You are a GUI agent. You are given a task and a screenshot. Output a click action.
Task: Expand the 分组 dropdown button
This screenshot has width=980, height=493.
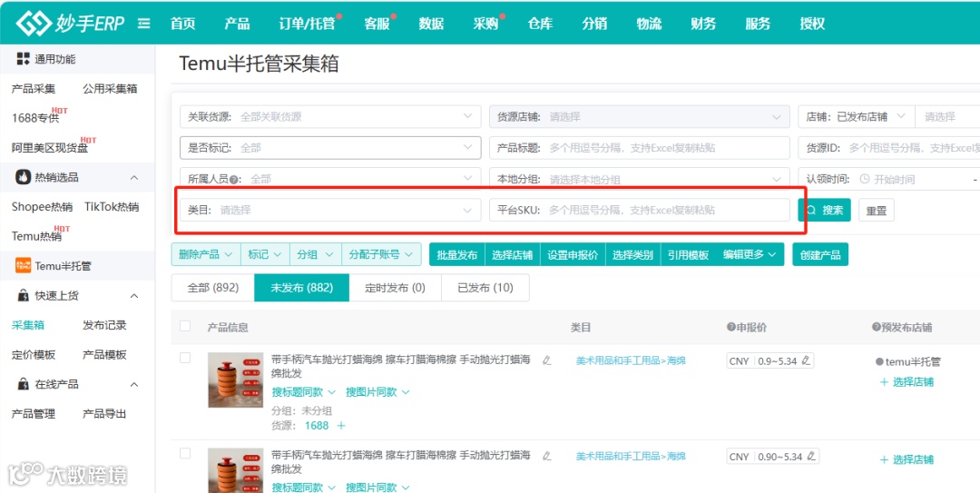(x=316, y=254)
